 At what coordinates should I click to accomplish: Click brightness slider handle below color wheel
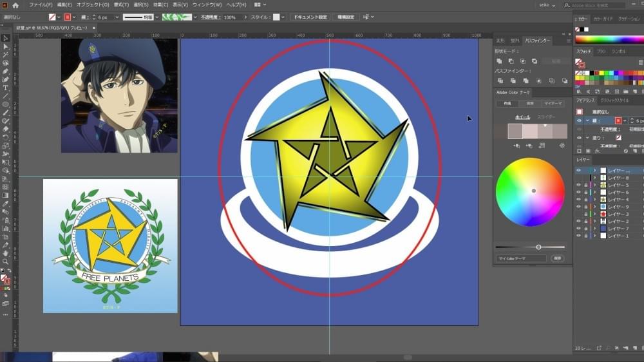pos(538,247)
